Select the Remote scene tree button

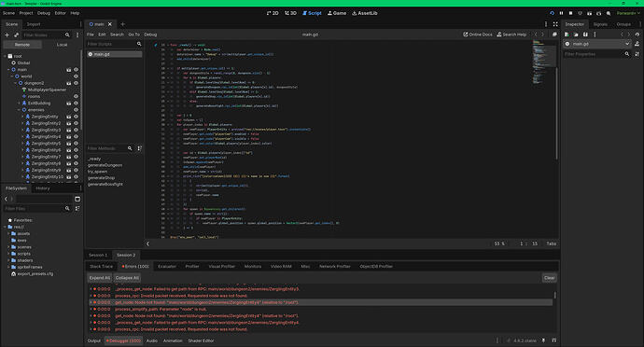click(x=22, y=45)
